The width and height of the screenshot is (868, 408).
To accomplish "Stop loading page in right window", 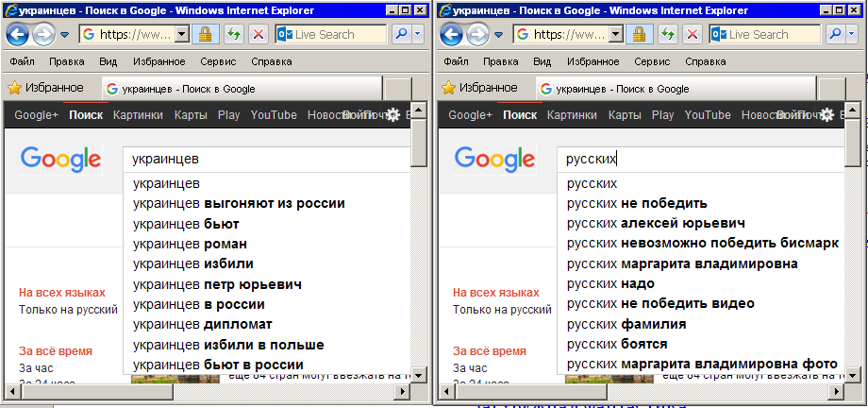I will [692, 35].
